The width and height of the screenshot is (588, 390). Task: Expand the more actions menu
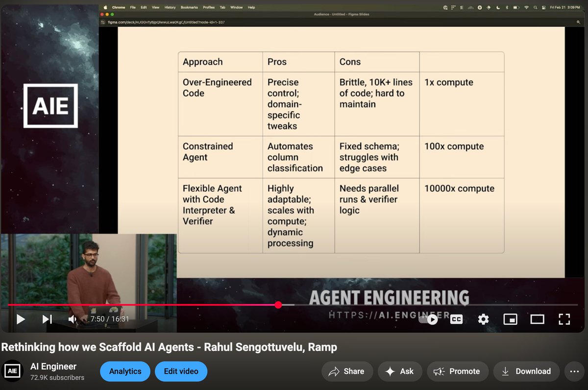pyautogui.click(x=575, y=371)
